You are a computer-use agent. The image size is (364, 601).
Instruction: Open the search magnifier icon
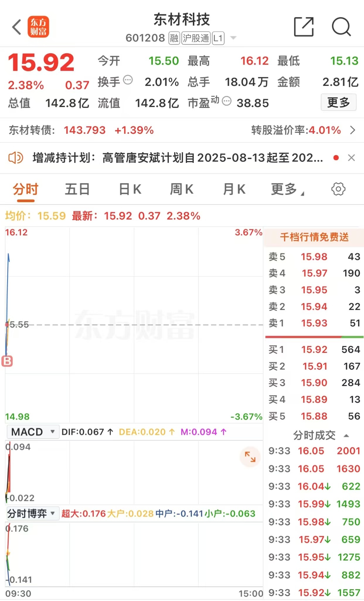pos(341,27)
